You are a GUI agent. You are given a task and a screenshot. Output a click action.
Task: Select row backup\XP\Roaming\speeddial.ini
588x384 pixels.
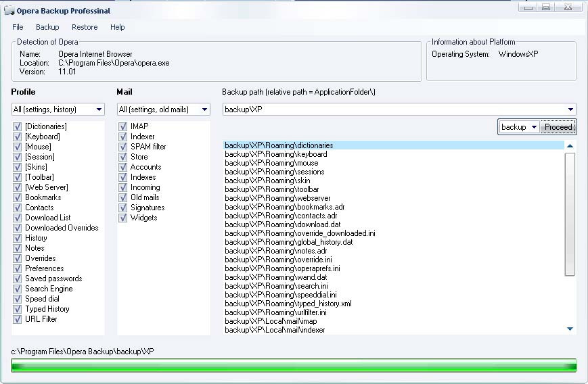394,295
